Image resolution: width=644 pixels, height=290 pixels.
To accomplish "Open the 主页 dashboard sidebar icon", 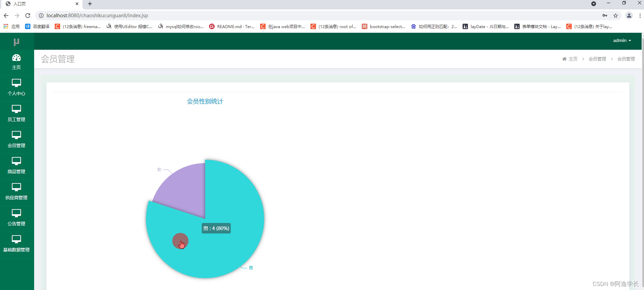I will (x=16, y=62).
